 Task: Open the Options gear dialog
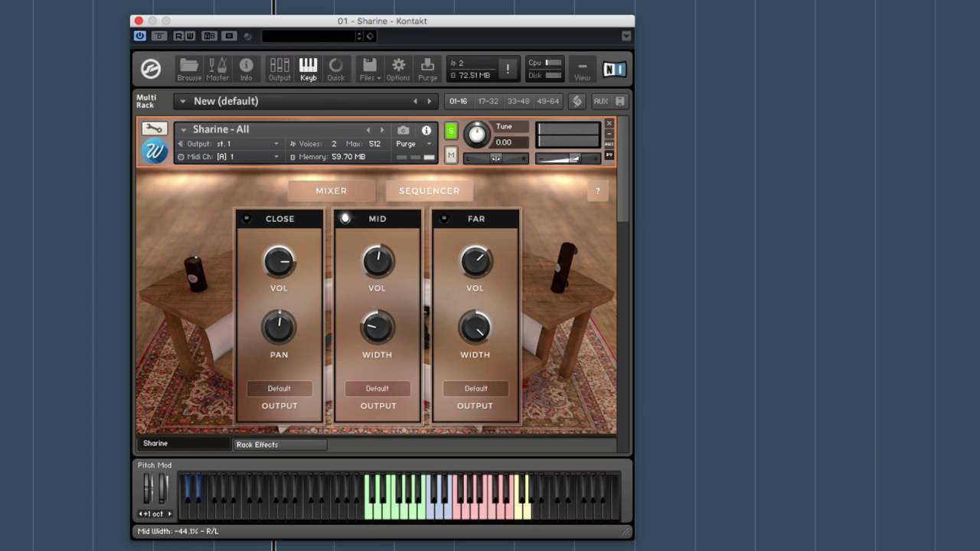tap(398, 69)
